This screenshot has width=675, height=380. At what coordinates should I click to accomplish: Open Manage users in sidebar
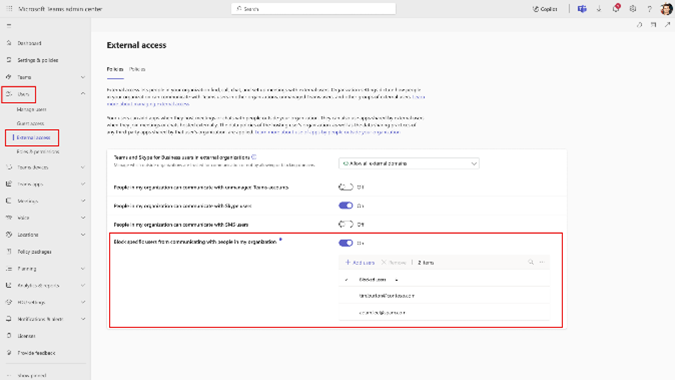(31, 110)
